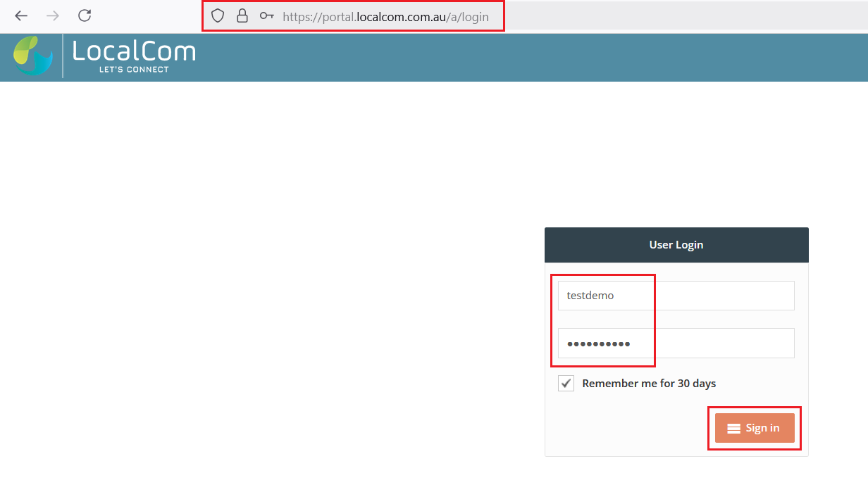Screen dimensions: 868x485
Task: Click the vertical divider beside the logo
Action: tap(63, 56)
